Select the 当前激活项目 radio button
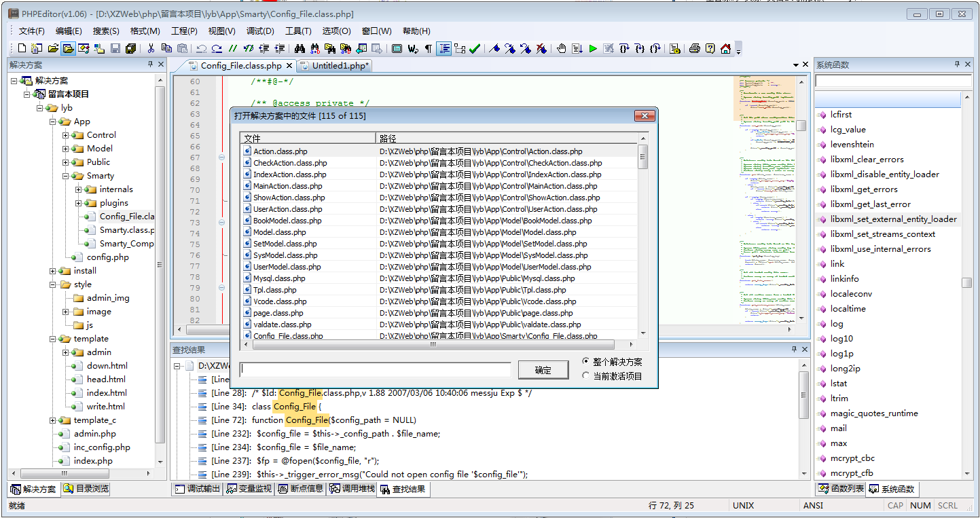This screenshot has width=980, height=518. pyautogui.click(x=586, y=375)
